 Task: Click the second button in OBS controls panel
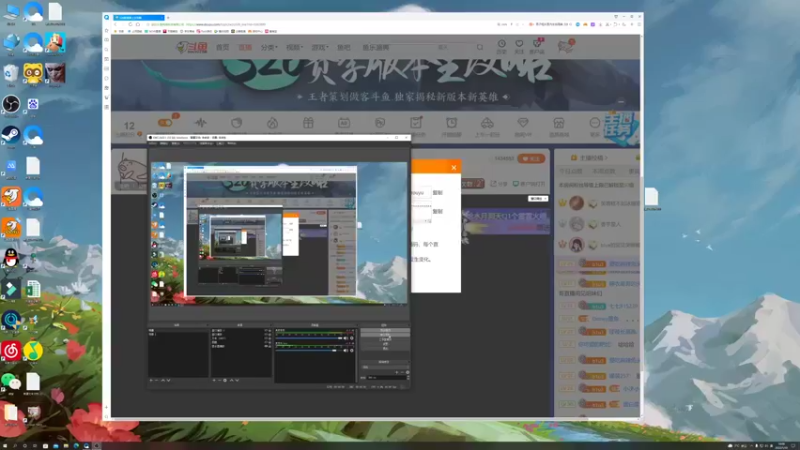point(385,335)
